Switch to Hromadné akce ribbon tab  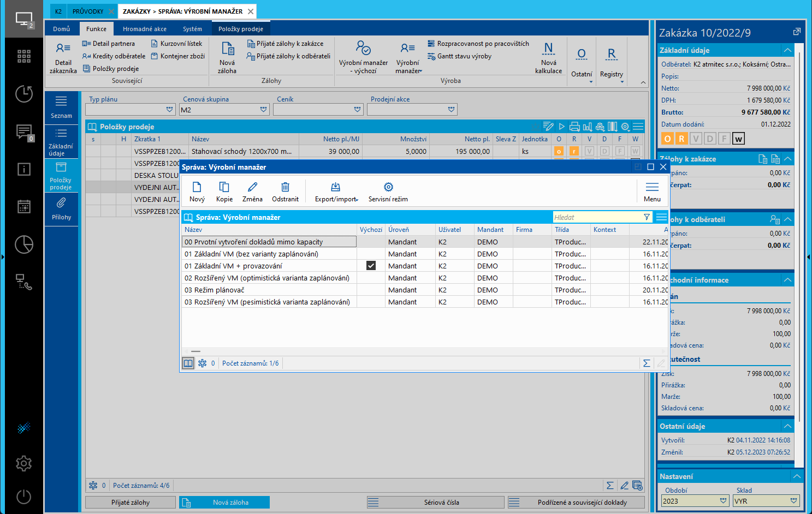144,29
